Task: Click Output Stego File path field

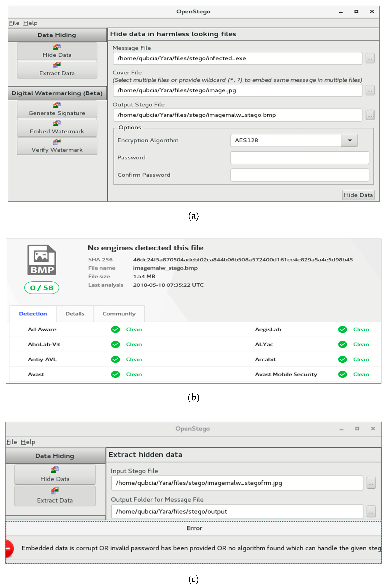Action: pos(237,115)
